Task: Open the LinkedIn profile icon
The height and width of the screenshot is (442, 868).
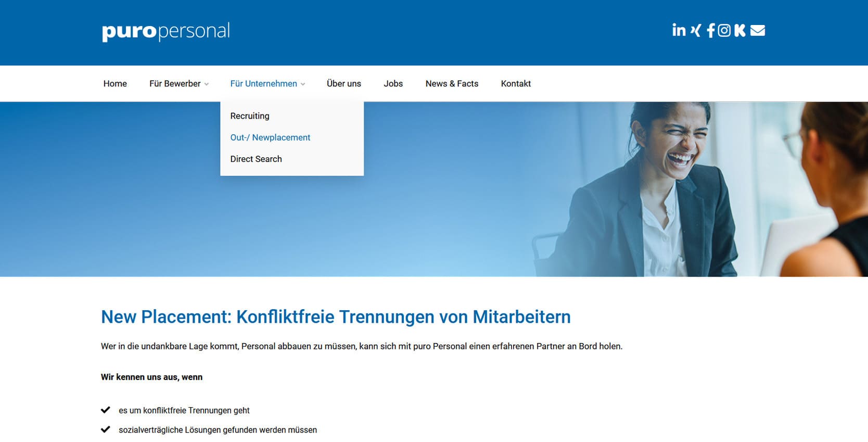Action: (679, 30)
